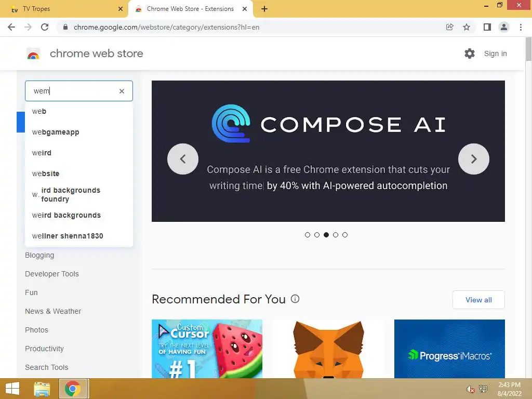Viewport: 532px width, 399px height.
Task: Open the Chrome three-dot menu
Action: click(x=521, y=27)
